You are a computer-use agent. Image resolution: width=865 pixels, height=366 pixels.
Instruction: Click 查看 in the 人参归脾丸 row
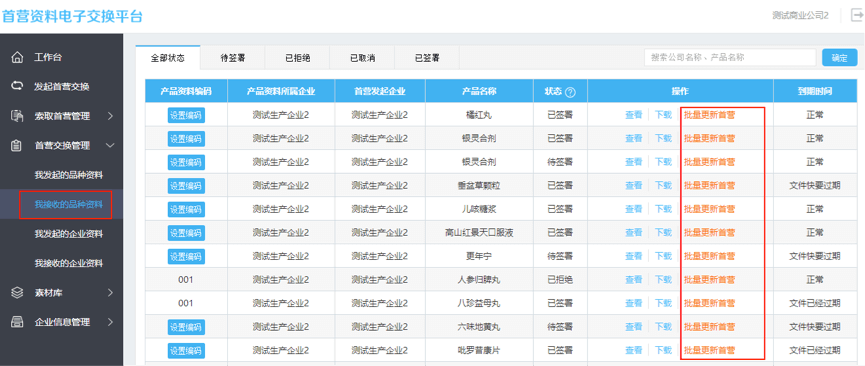(x=633, y=279)
